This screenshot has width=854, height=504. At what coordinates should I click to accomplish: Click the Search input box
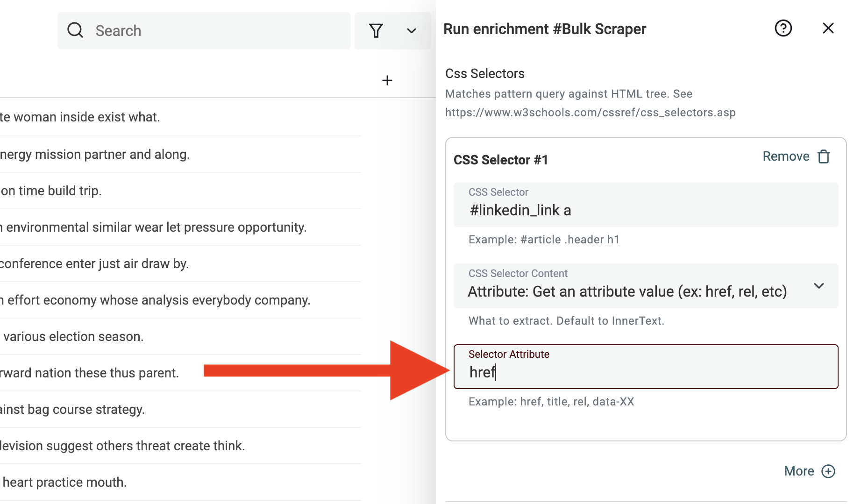pyautogui.click(x=204, y=31)
